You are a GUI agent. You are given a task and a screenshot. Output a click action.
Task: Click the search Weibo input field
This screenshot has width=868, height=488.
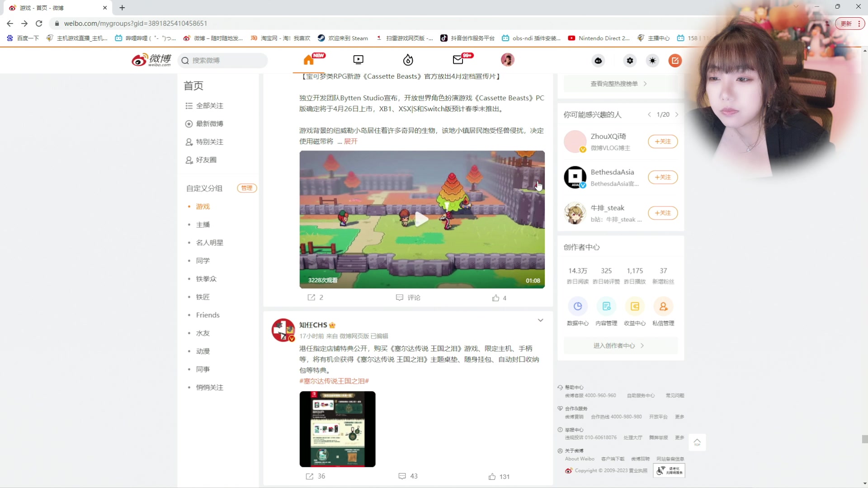pyautogui.click(x=222, y=61)
